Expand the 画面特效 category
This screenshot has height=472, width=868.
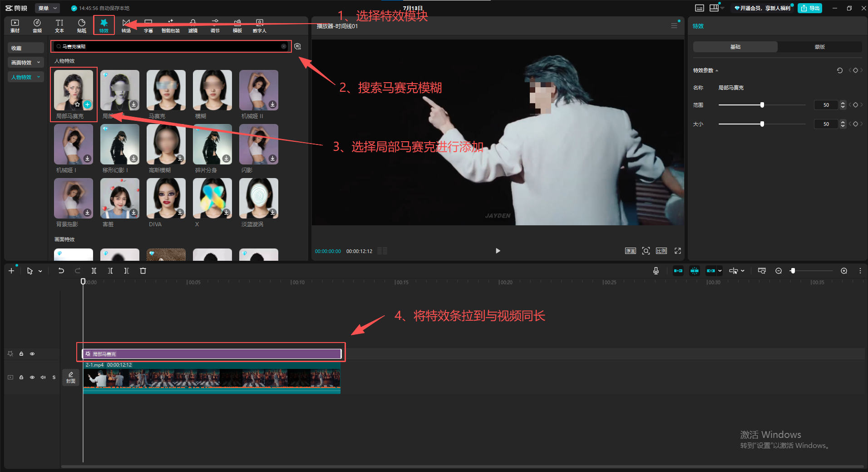pyautogui.click(x=26, y=63)
